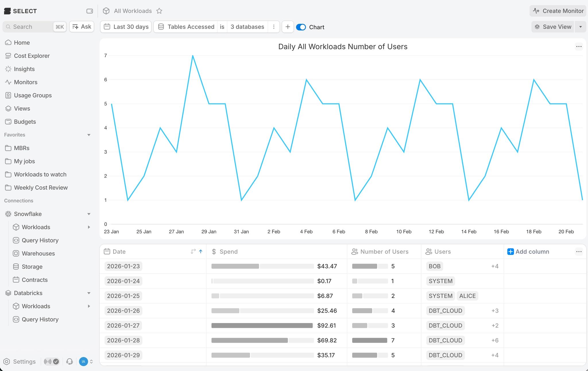Image resolution: width=588 pixels, height=371 pixels.
Task: Go to Monitors page
Action: [x=26, y=82]
